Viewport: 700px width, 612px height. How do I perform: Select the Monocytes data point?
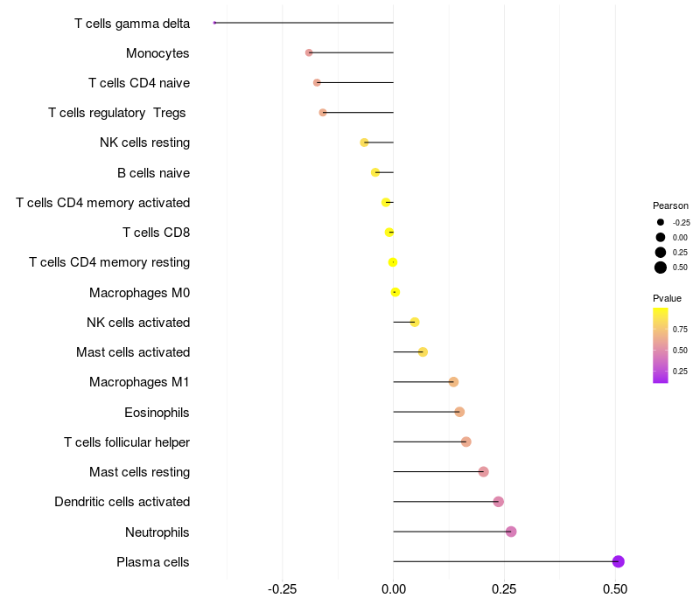pos(309,52)
